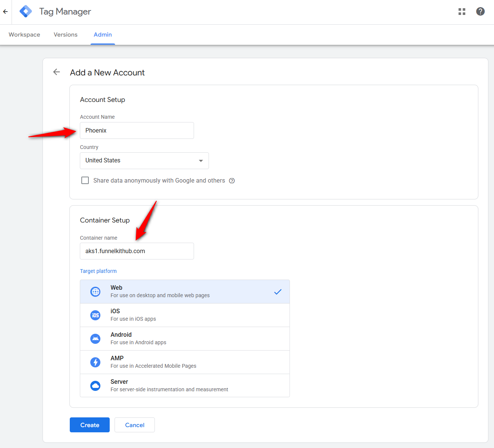Focus the Container name field

pos(137,251)
